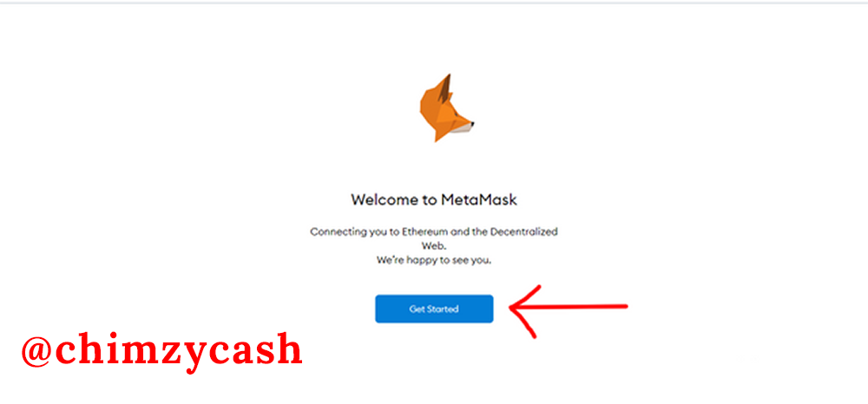
Task: Click the word Decentralized in the description
Action: [x=525, y=232]
